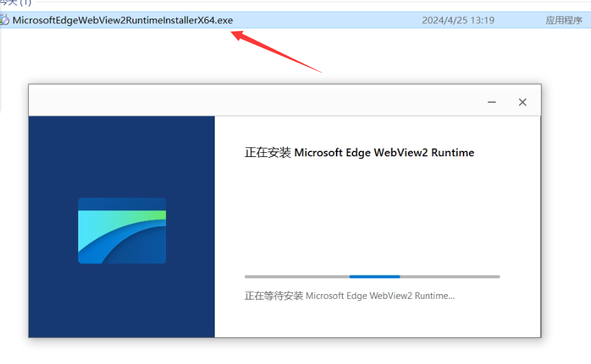Minimize the WebView2 installer window

[x=492, y=102]
